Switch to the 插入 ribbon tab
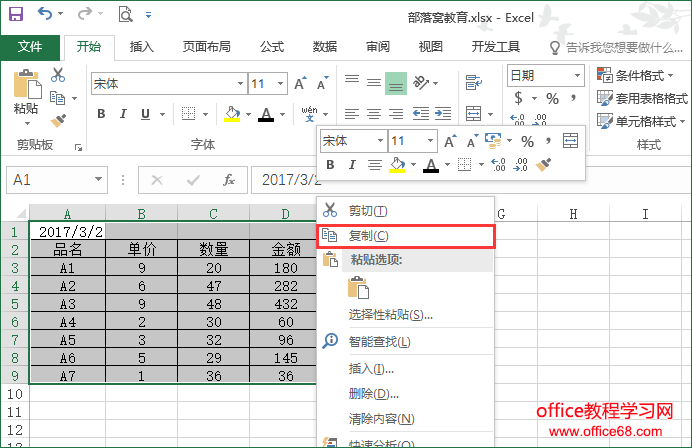This screenshot has width=692, height=448. [142, 47]
